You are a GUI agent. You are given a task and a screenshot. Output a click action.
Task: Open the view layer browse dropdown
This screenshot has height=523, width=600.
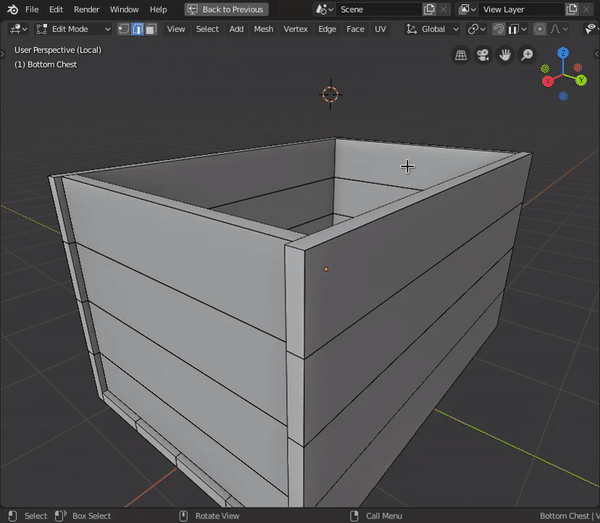[467, 10]
